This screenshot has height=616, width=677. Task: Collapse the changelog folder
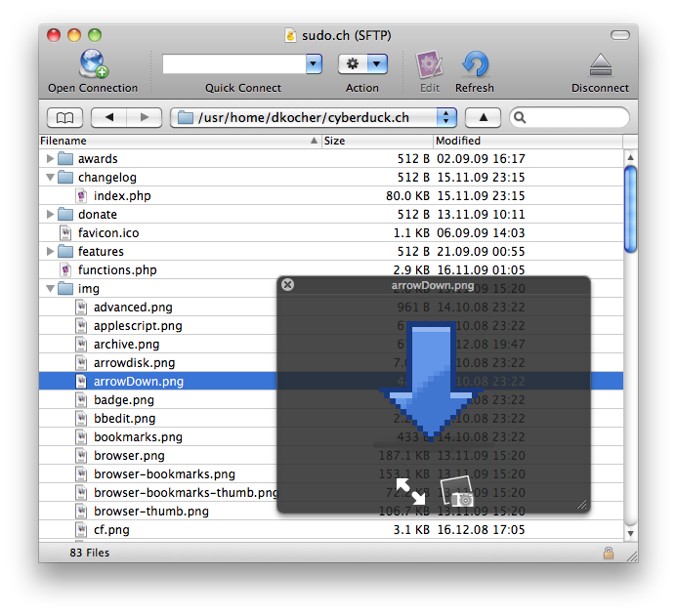pyautogui.click(x=51, y=178)
